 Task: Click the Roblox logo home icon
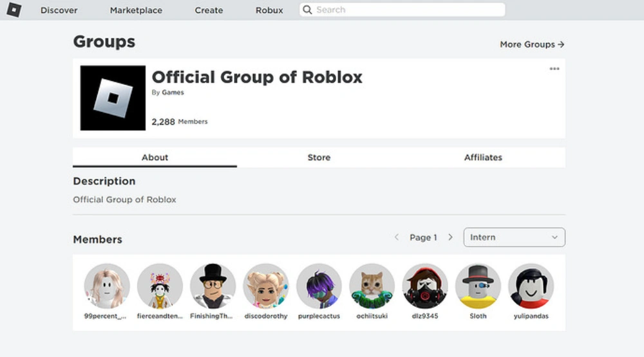pyautogui.click(x=14, y=10)
